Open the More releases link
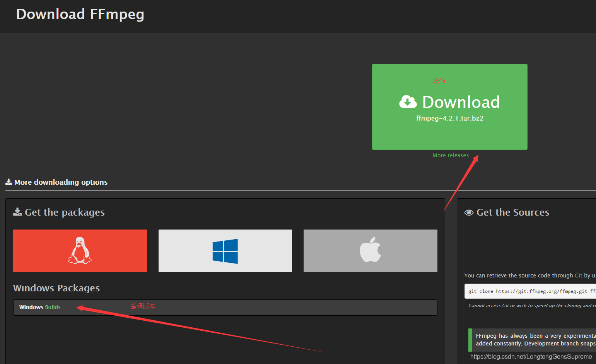Image resolution: width=596 pixels, height=364 pixels. [x=451, y=155]
